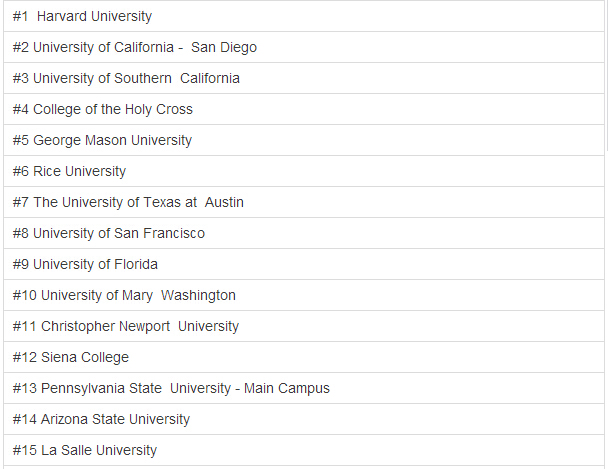
Task: Select University of California - San Diego
Action: [134, 47]
